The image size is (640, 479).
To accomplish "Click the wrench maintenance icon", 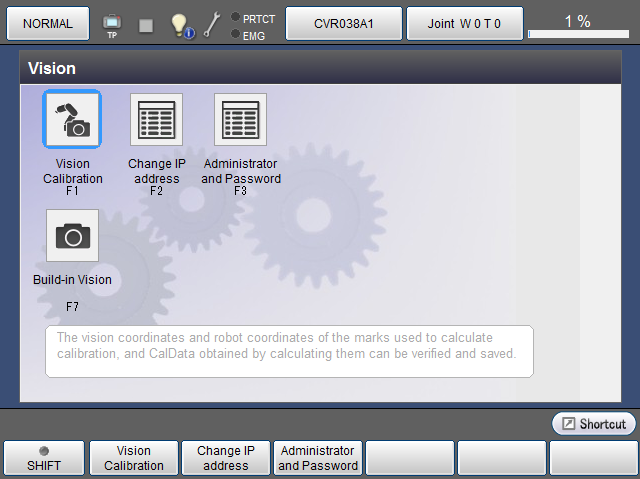I will coord(212,25).
